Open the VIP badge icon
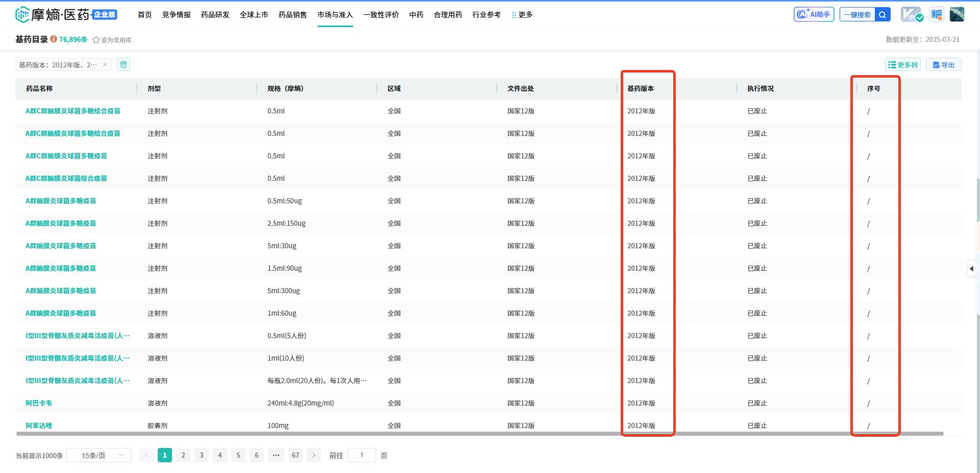Image resolution: width=980 pixels, height=473 pixels. click(912, 14)
